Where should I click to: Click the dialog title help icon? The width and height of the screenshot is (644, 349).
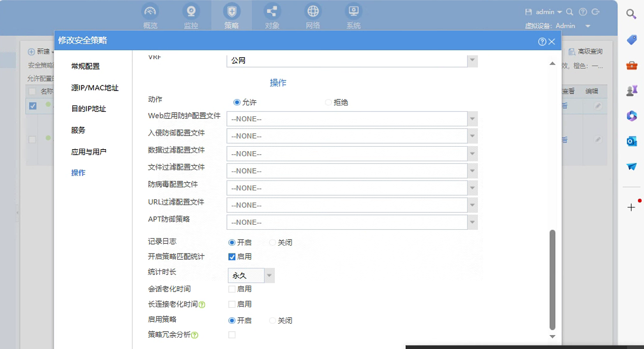[542, 42]
